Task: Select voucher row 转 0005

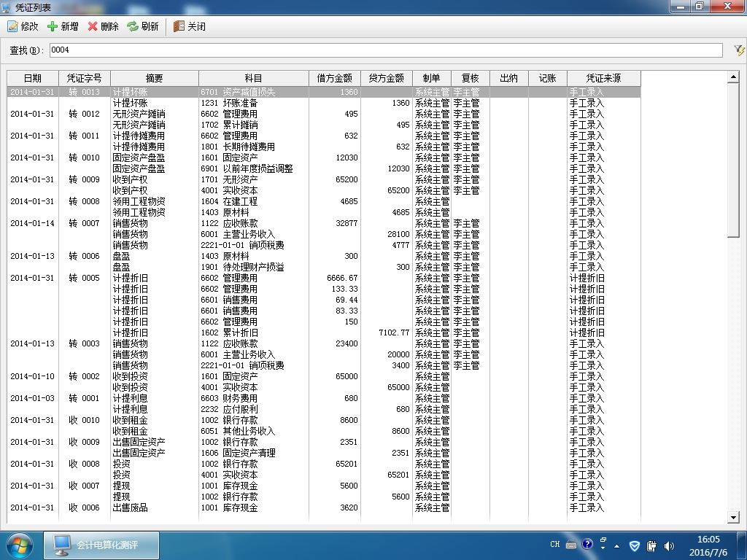Action: tap(323, 278)
